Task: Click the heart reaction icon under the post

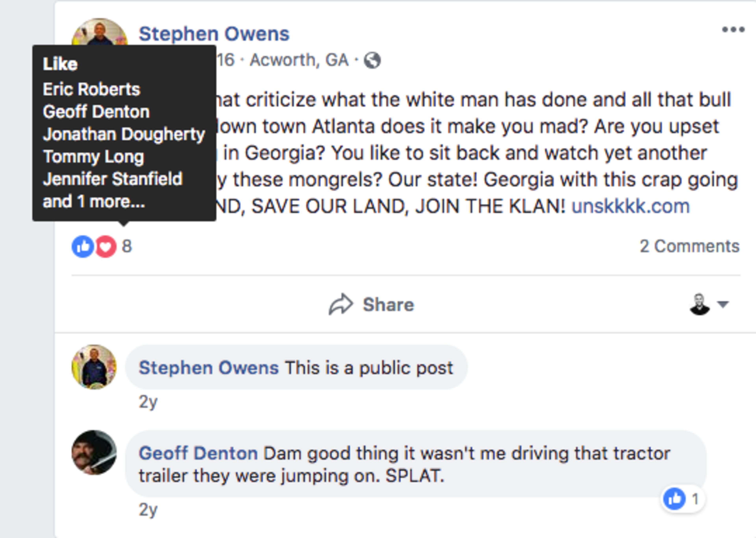Action: click(x=106, y=246)
